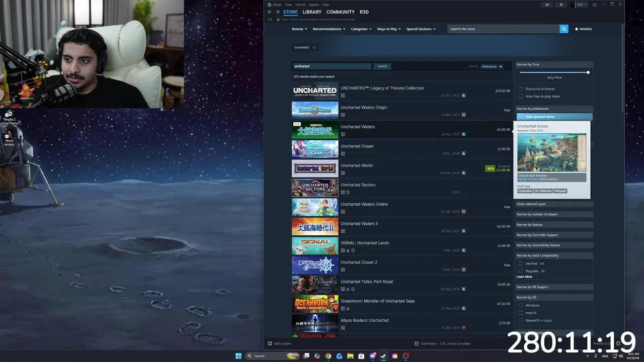Image resolution: width=644 pixels, height=362 pixels.
Task: Check the Deck Playable filter
Action: coord(521,271)
